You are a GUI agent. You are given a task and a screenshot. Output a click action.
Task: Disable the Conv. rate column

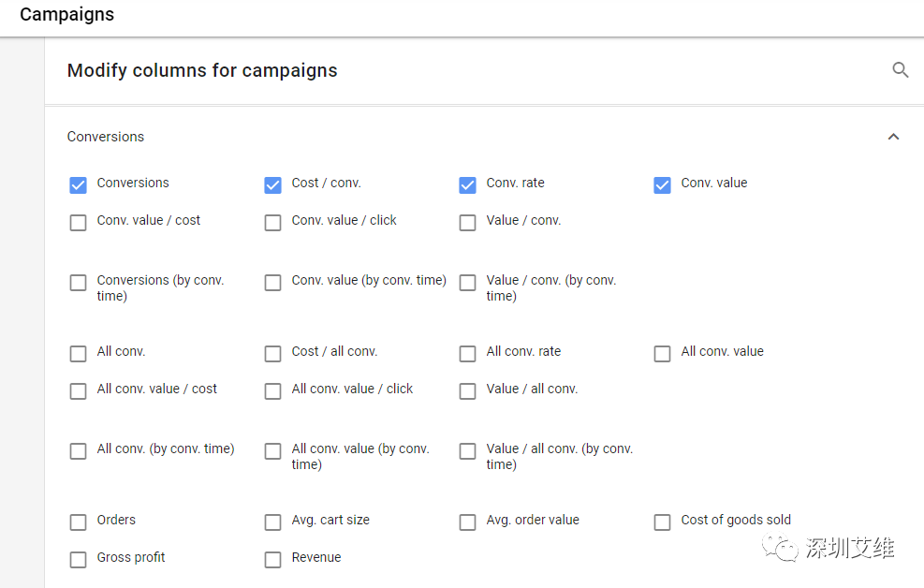467,184
